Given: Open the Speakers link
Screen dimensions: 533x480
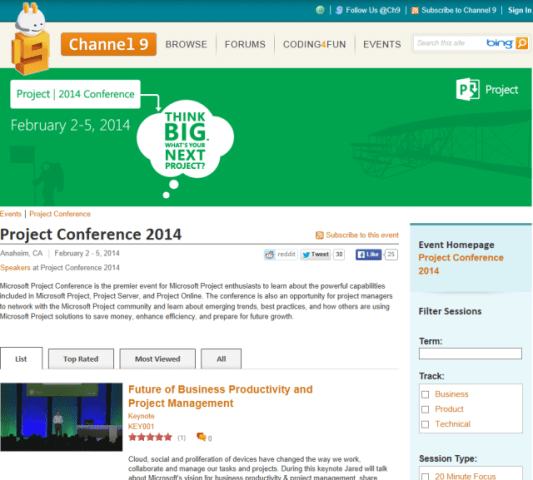Looking at the screenshot, I should 15,268.
